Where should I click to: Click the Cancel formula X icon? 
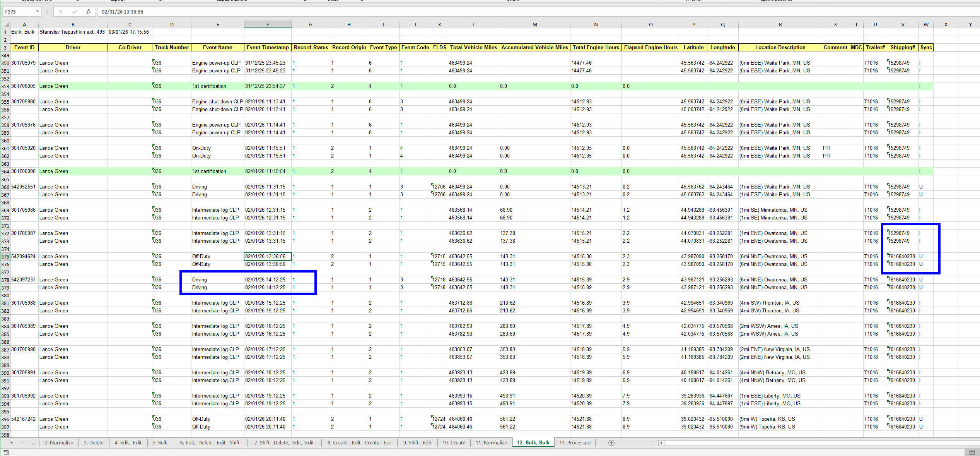61,12
